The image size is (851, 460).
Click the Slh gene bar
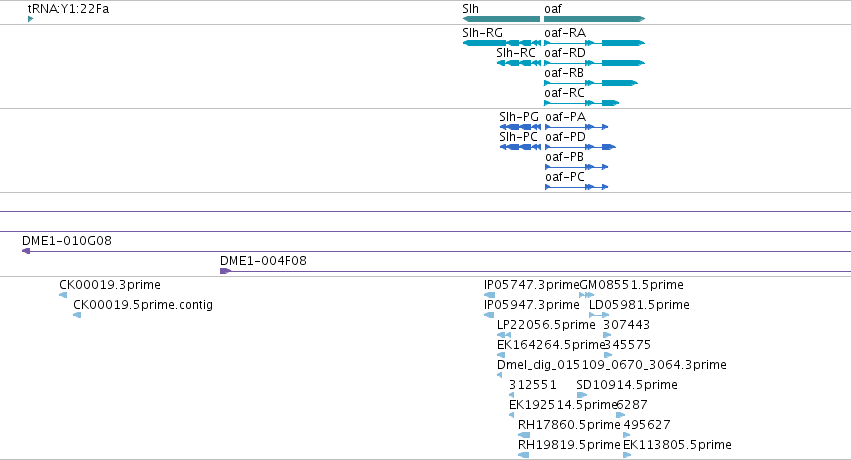tap(501, 19)
